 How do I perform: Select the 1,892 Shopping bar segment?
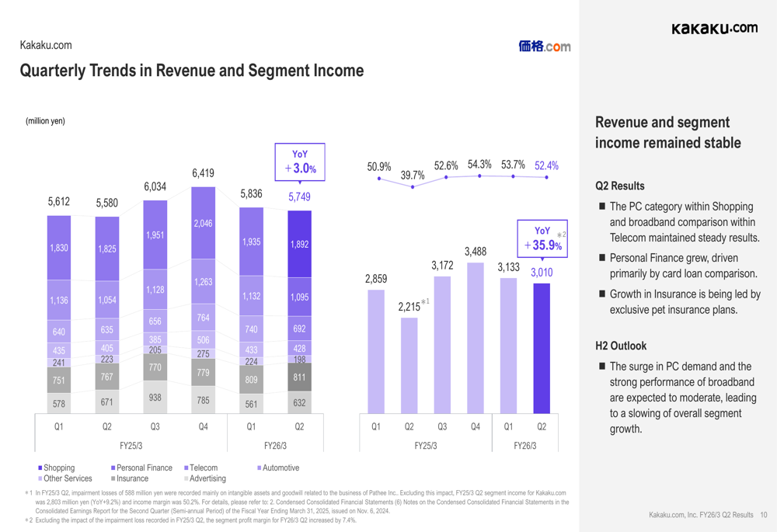(x=299, y=244)
